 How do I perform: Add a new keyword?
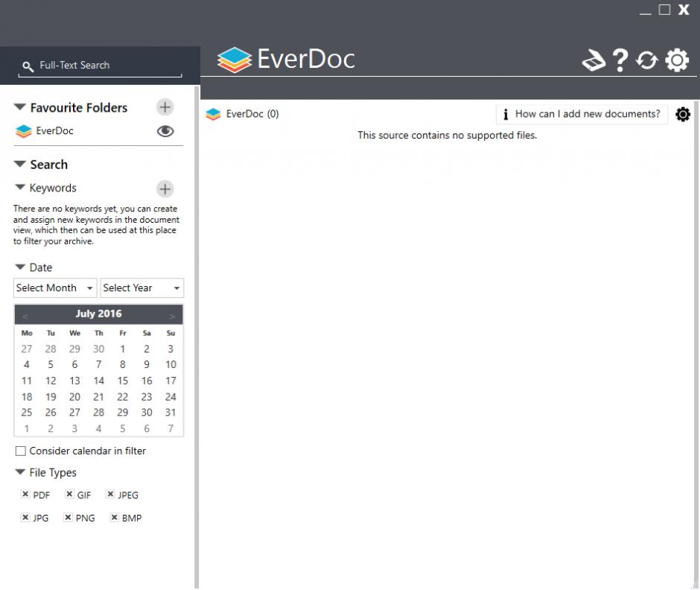click(165, 189)
